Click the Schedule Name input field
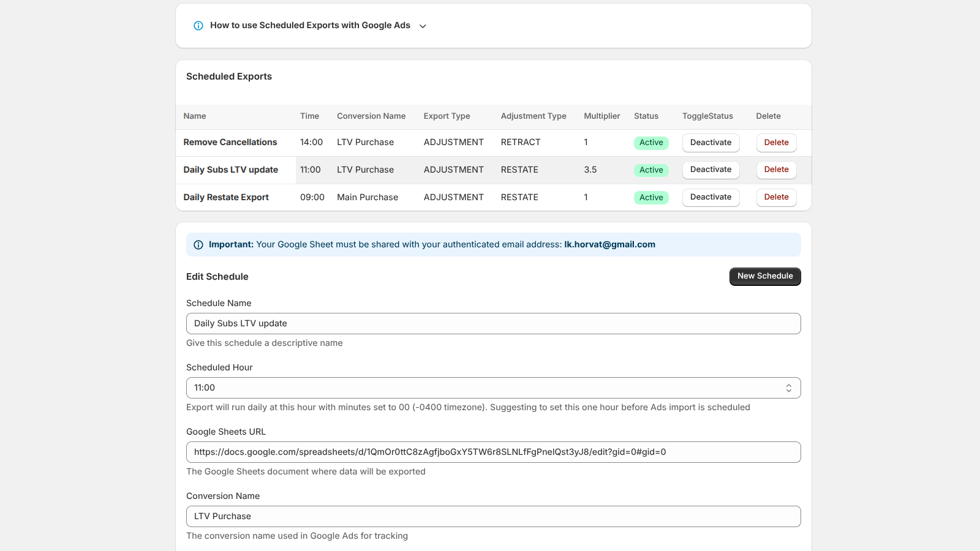The height and width of the screenshot is (551, 980). [494, 323]
